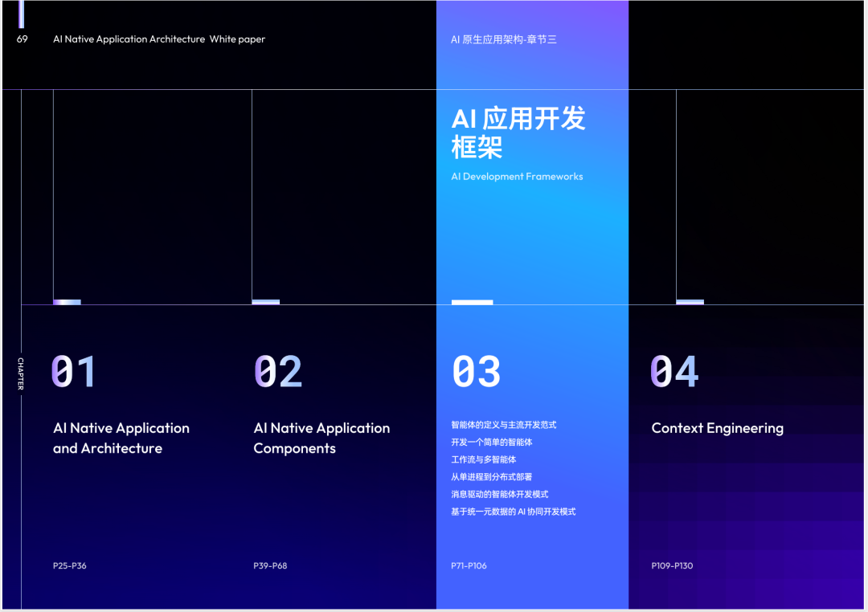Select the line "智能体的定义与主流开发范式"
868x612 pixels.
click(x=504, y=425)
